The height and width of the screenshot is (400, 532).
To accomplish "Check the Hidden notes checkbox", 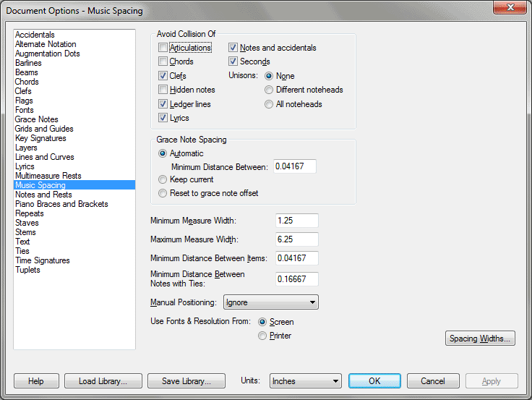I will point(163,90).
